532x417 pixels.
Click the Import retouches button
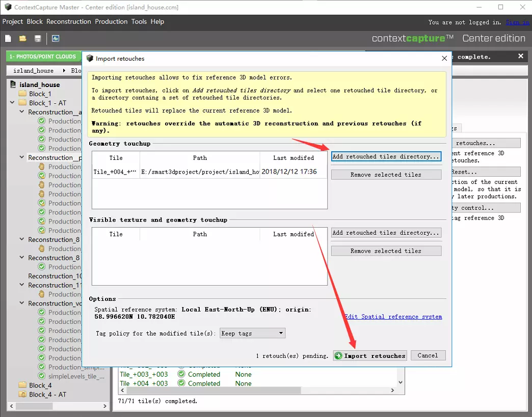(370, 355)
